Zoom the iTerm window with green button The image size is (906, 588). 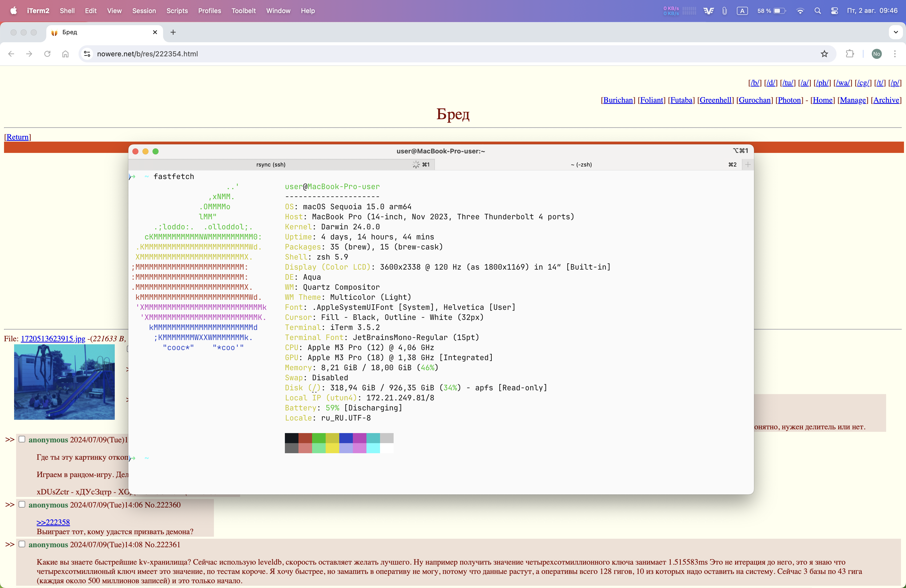155,151
